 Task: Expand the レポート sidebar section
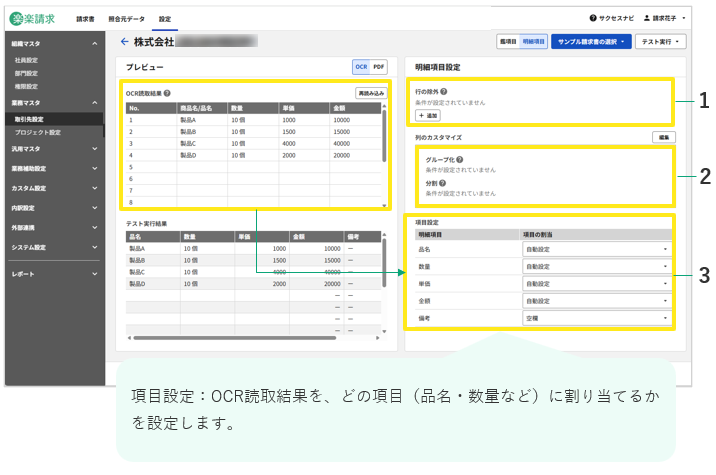95,274
